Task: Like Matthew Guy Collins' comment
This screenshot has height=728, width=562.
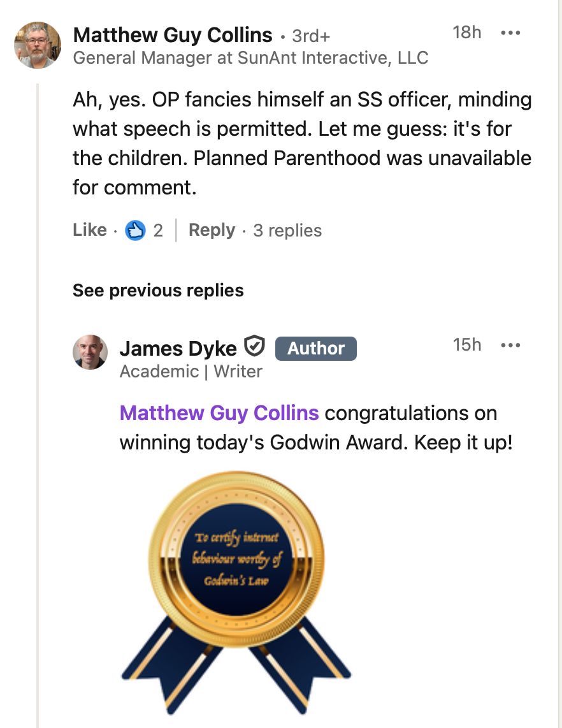Action: pos(90,230)
